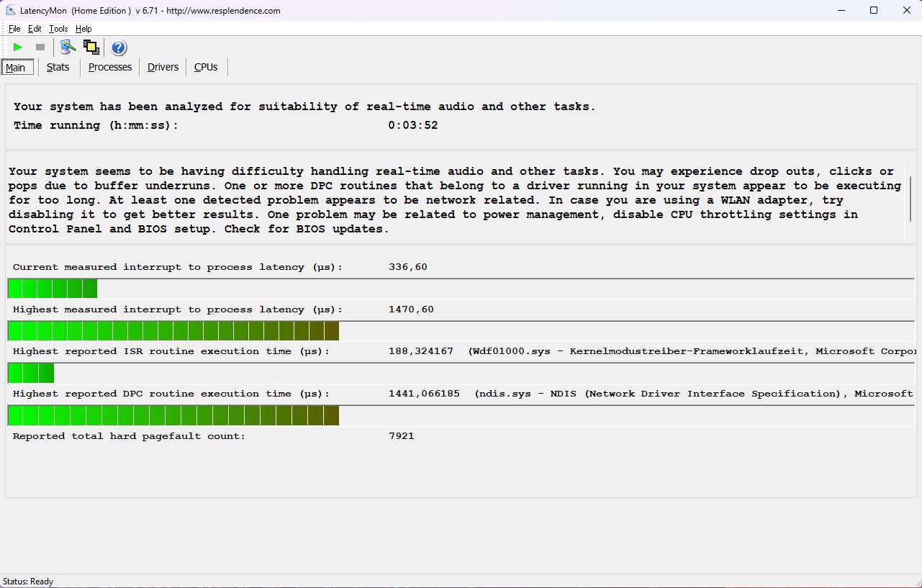Image resolution: width=922 pixels, height=588 pixels.
Task: Click 'Highest measured interrupt to process latency' label
Action: 178,309
